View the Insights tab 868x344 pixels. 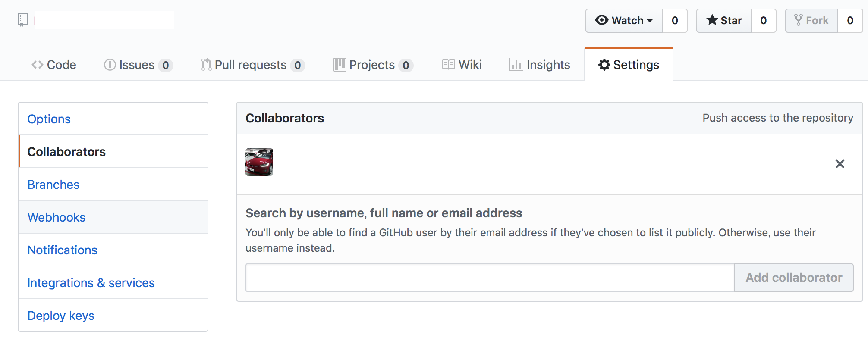(539, 65)
